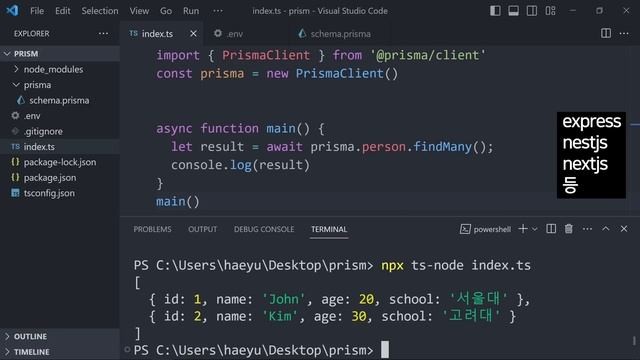Expand the OUTLINE section

click(60, 336)
